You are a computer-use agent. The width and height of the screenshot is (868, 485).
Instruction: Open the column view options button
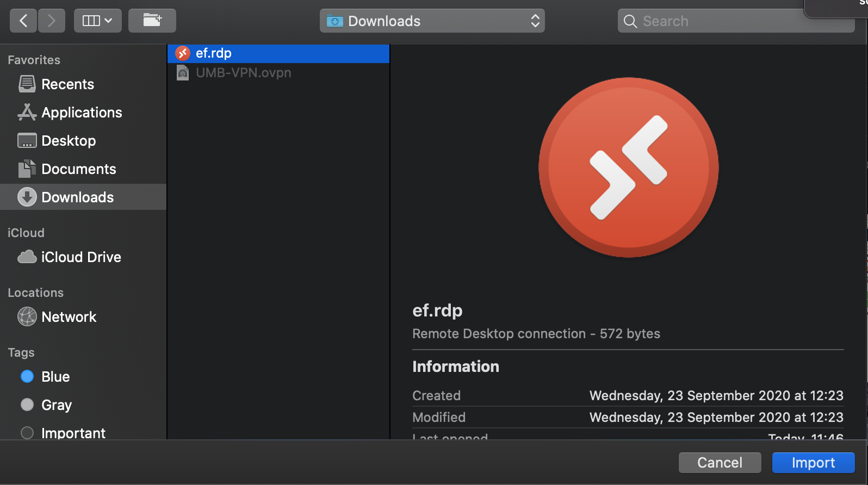[x=98, y=21]
